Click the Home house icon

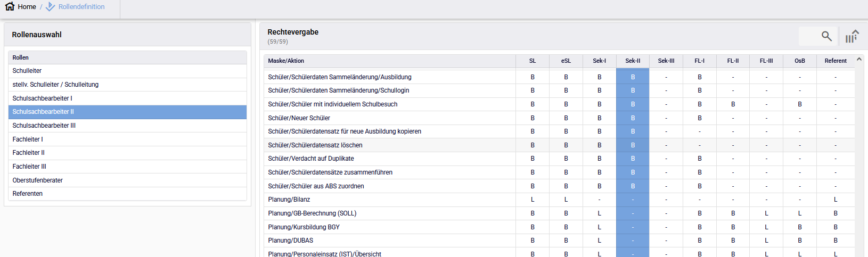click(10, 6)
